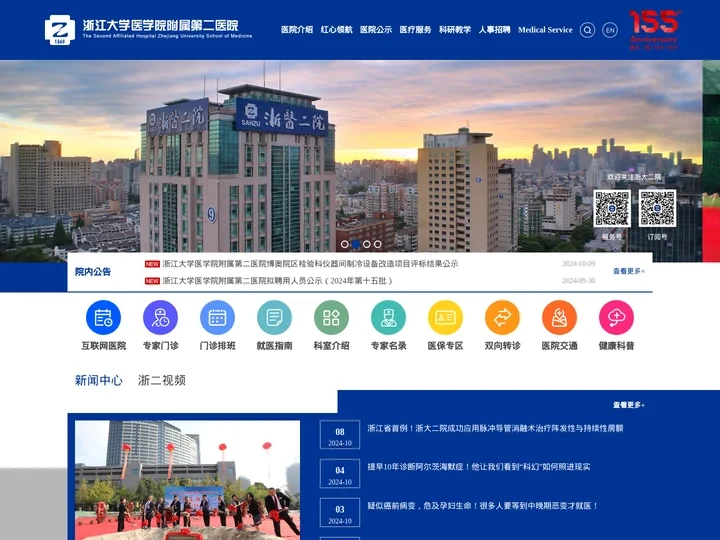Open news 疑似癌前病变 危及孕妇生命

tap(483, 506)
